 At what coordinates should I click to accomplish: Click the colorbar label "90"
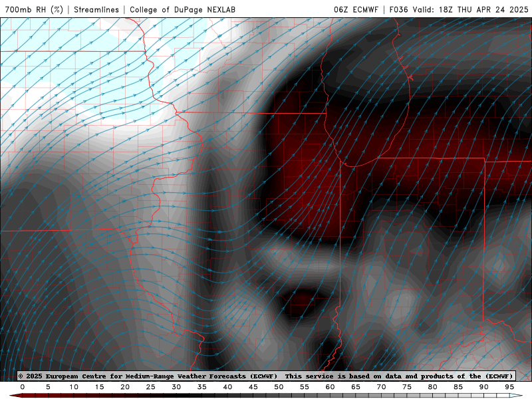tap(484, 387)
